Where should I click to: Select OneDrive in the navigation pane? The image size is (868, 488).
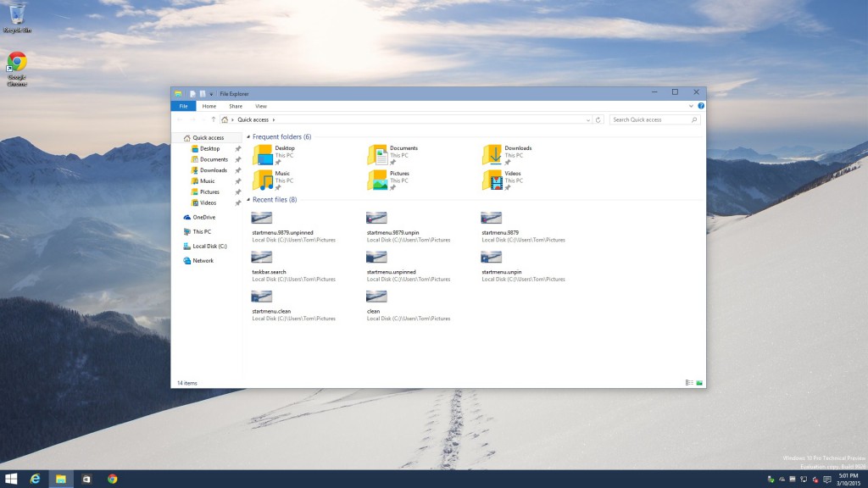pyautogui.click(x=199, y=218)
